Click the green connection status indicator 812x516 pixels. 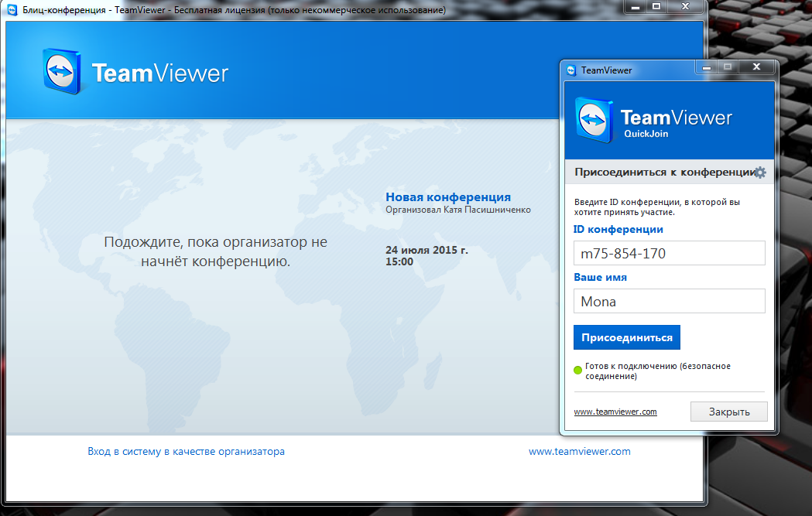[578, 370]
